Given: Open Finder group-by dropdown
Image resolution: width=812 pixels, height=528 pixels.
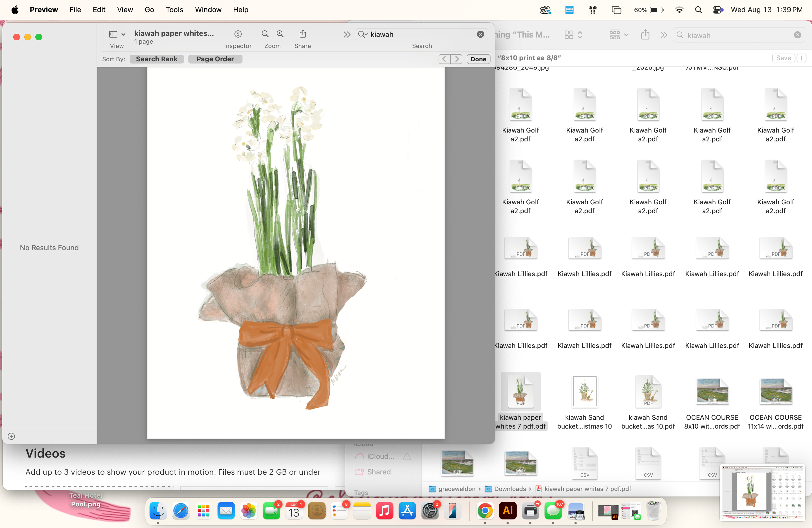Looking at the screenshot, I should point(619,35).
